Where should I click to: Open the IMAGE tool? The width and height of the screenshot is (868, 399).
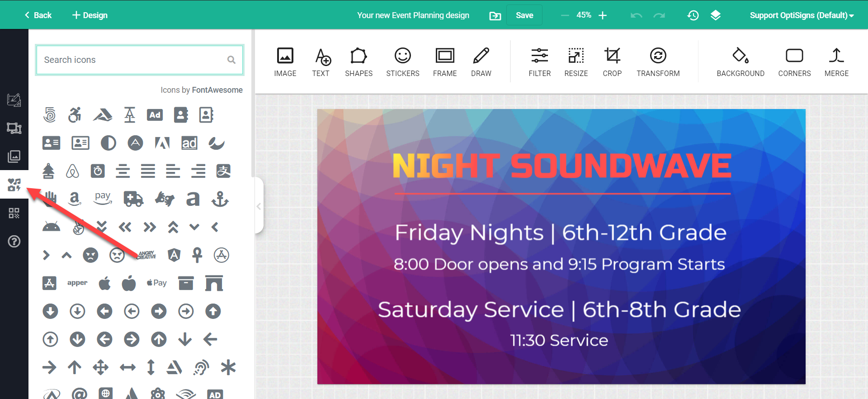coord(285,62)
